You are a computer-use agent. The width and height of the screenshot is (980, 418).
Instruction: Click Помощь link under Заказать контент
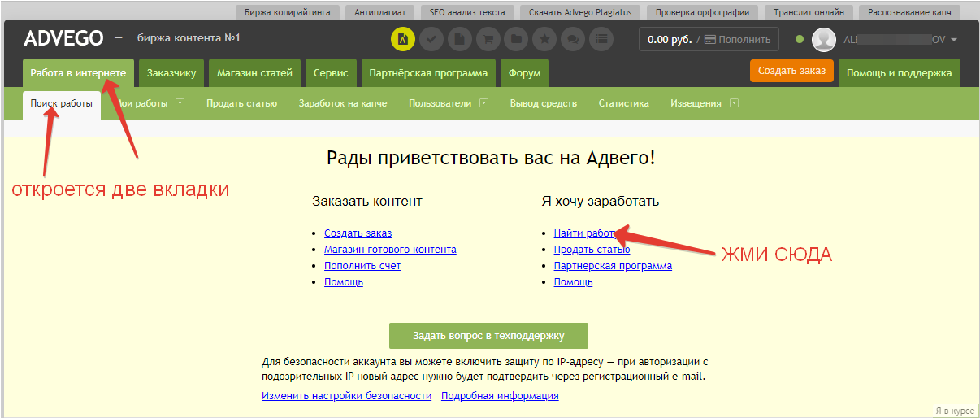pyautogui.click(x=344, y=282)
